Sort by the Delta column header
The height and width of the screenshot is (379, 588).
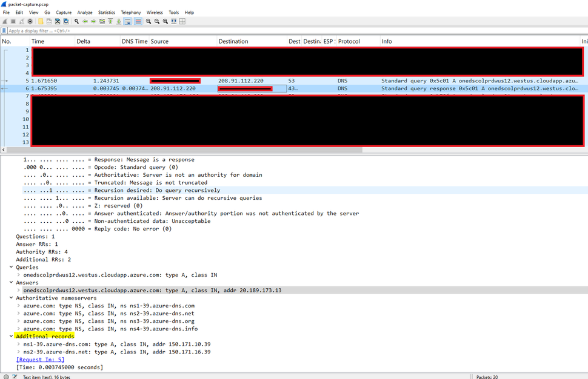(x=98, y=41)
